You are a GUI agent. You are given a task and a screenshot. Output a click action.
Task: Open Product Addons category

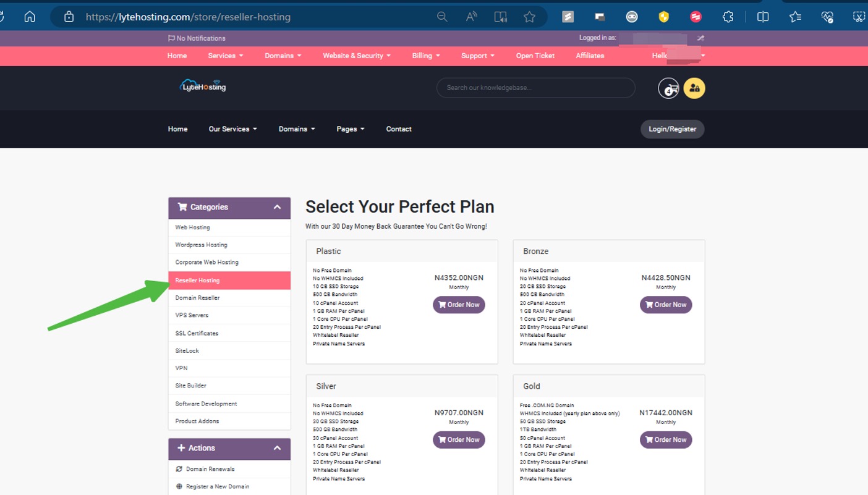click(229, 421)
